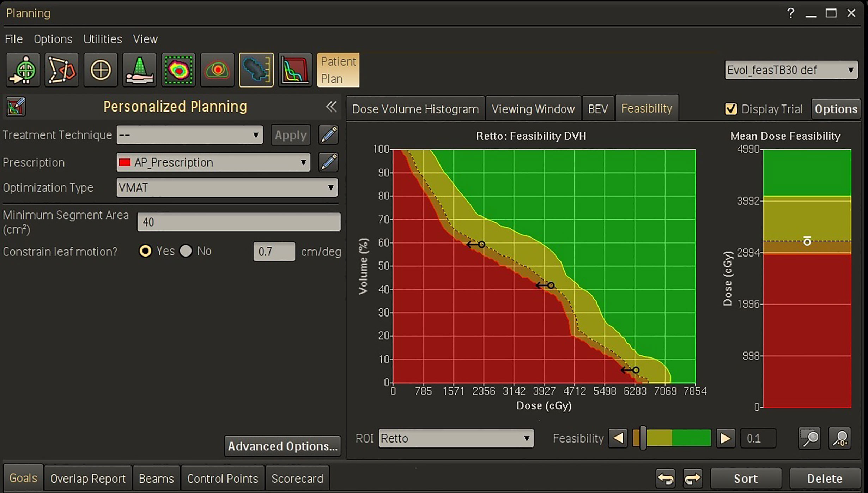Viewport: 868px width, 493px height.
Task: Open the Optimization Type VMAT dropdown
Action: point(227,187)
